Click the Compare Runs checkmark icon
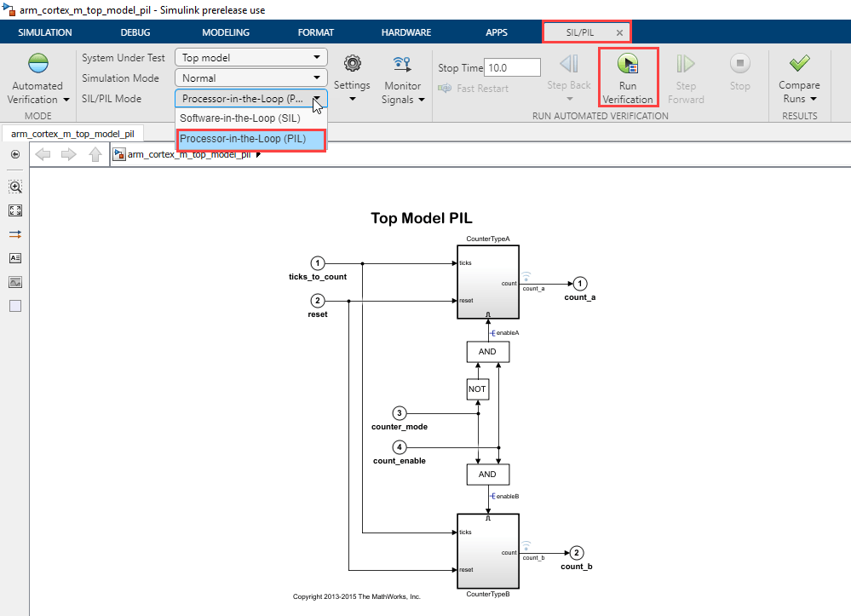This screenshot has height=616, width=851. click(x=799, y=64)
